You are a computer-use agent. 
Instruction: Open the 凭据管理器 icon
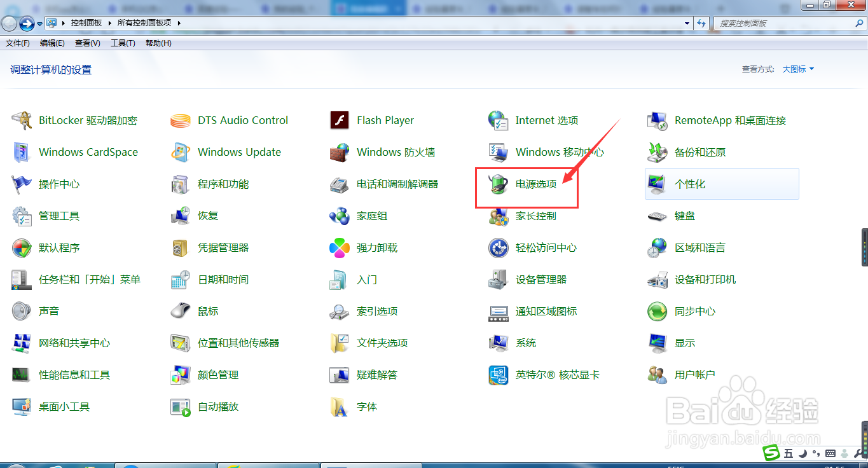(181, 247)
